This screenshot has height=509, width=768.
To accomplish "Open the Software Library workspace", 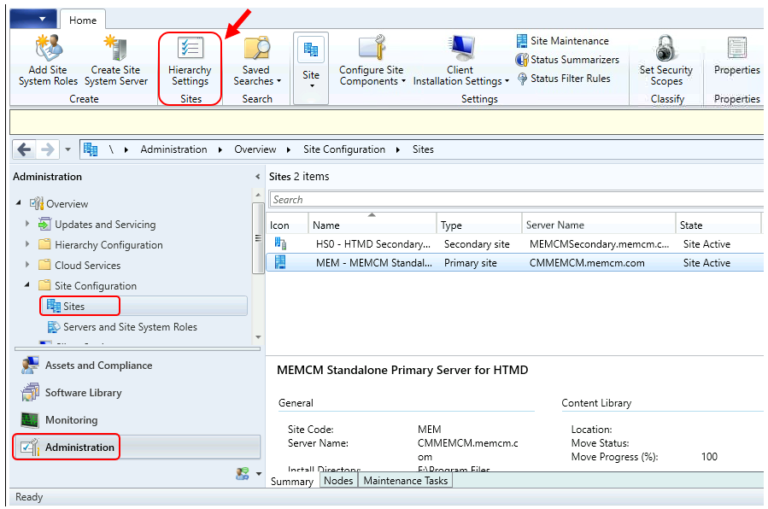I will [83, 393].
